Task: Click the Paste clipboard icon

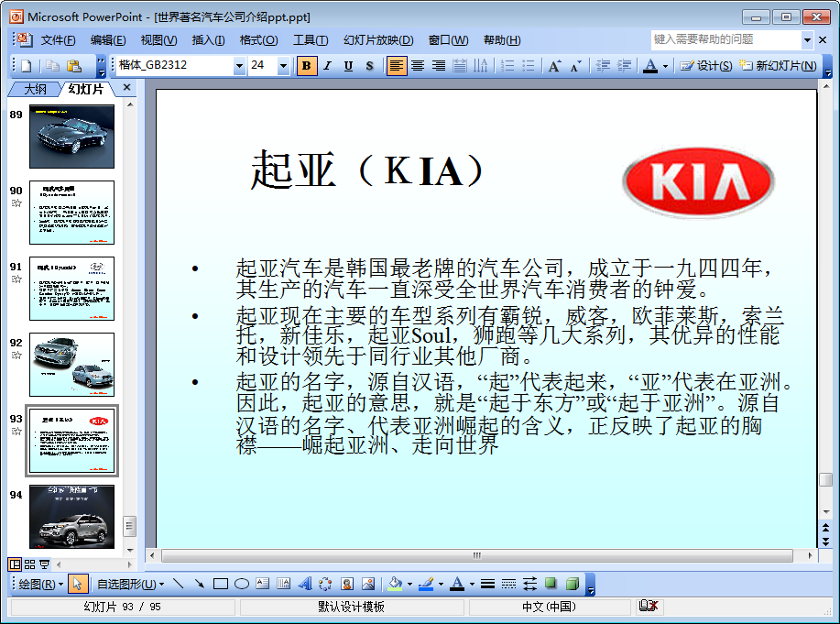Action: pos(74,65)
